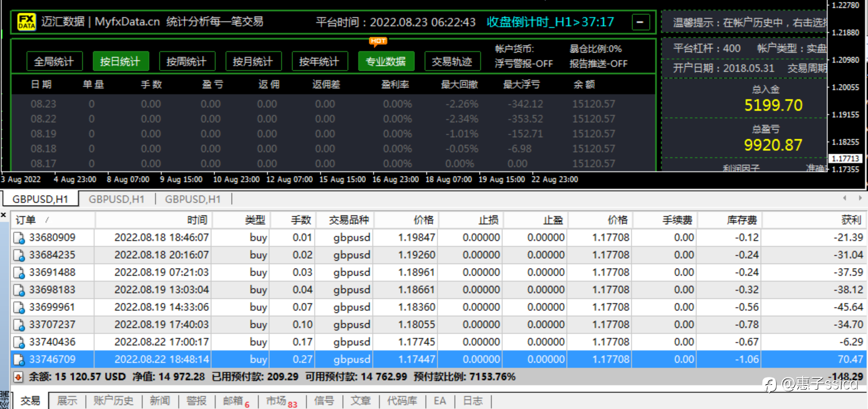Screen dimensions: 868x409
Task: Sort by 时间 column header
Action: (154, 220)
